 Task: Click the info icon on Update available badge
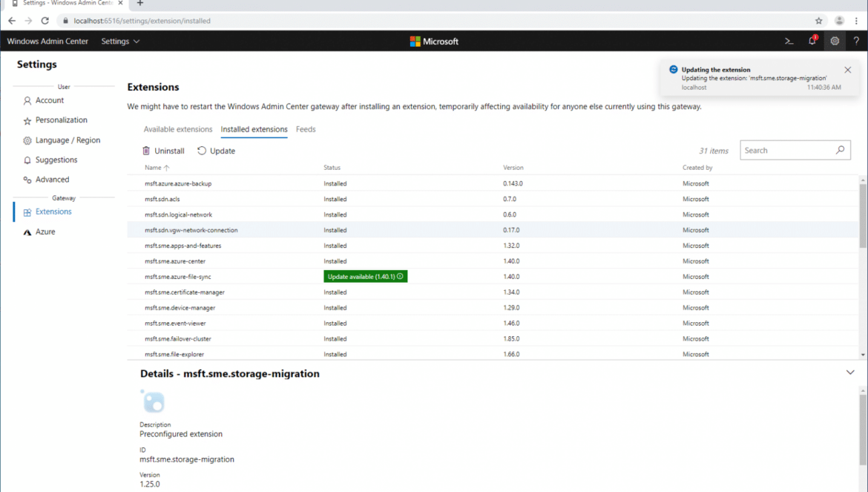point(400,276)
